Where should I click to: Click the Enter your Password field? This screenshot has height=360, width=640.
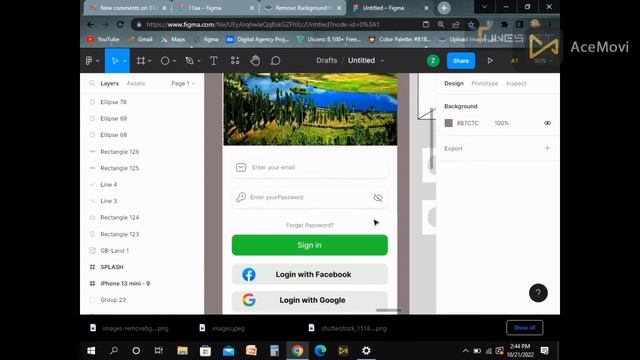309,198
